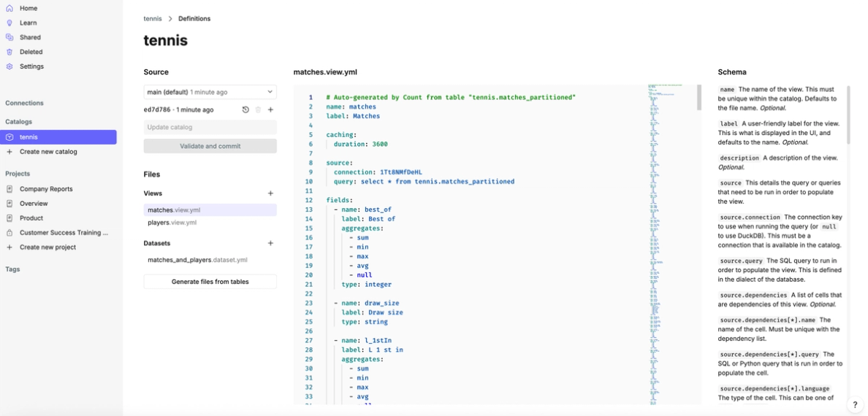Click the plus icon beside Create new project
Viewport: 868px width, 416px height.
[9, 247]
